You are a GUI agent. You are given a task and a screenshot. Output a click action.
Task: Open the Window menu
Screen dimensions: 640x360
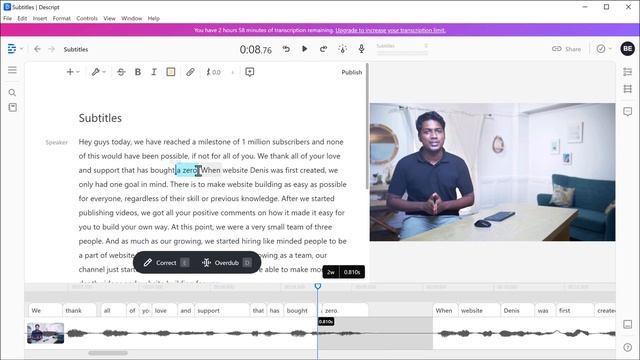tap(131, 18)
